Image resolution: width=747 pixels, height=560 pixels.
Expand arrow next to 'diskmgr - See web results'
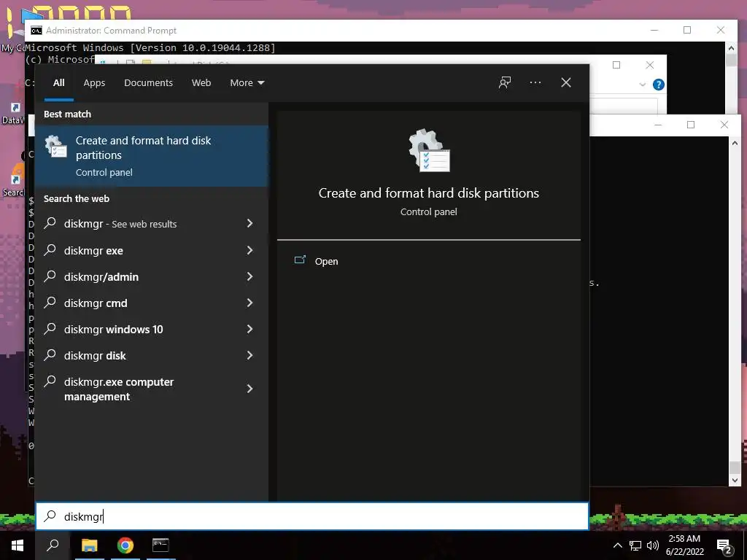[x=249, y=223]
